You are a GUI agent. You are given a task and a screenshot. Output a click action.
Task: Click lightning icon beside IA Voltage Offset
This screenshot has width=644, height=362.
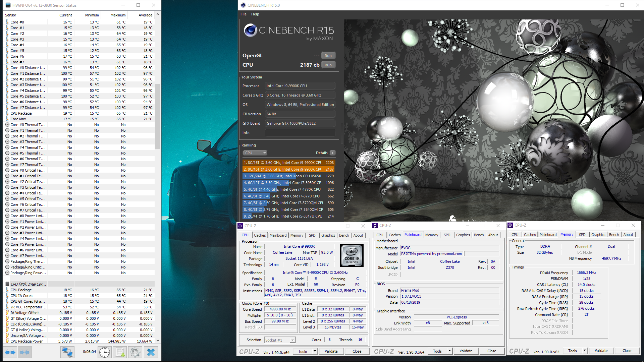pyautogui.click(x=7, y=313)
